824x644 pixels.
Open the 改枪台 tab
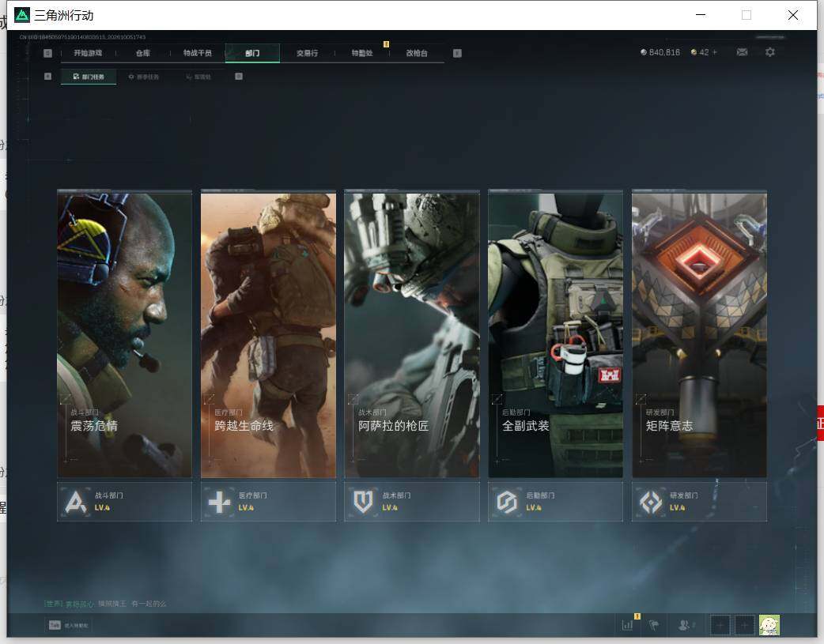[x=417, y=53]
